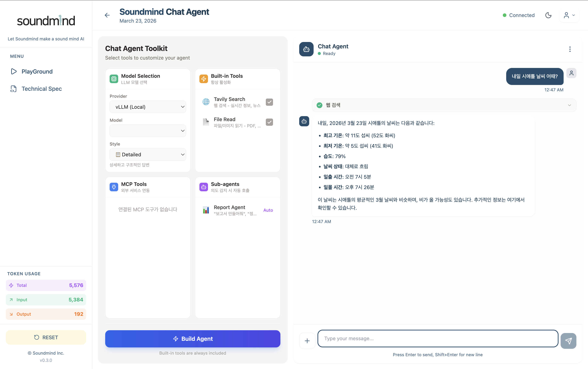Open the empty Model dropdown
588x369 pixels.
point(148,131)
